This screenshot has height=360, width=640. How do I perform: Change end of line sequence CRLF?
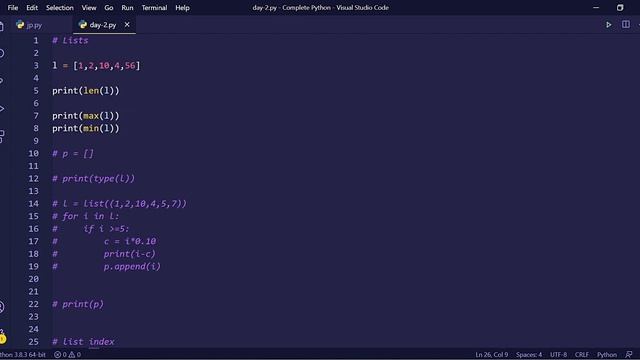tap(581, 355)
